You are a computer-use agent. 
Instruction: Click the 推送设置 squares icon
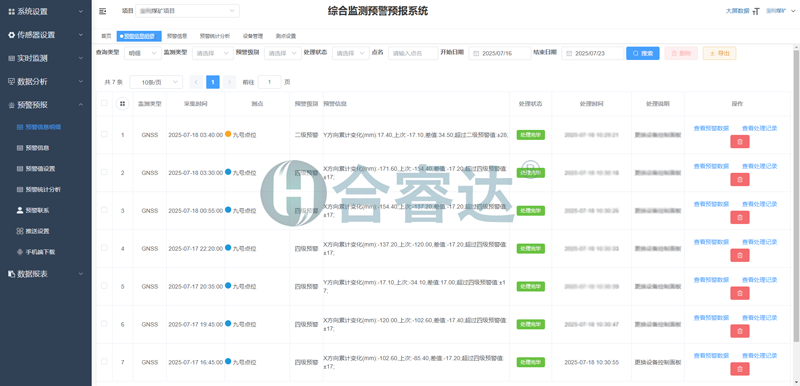(x=20, y=231)
